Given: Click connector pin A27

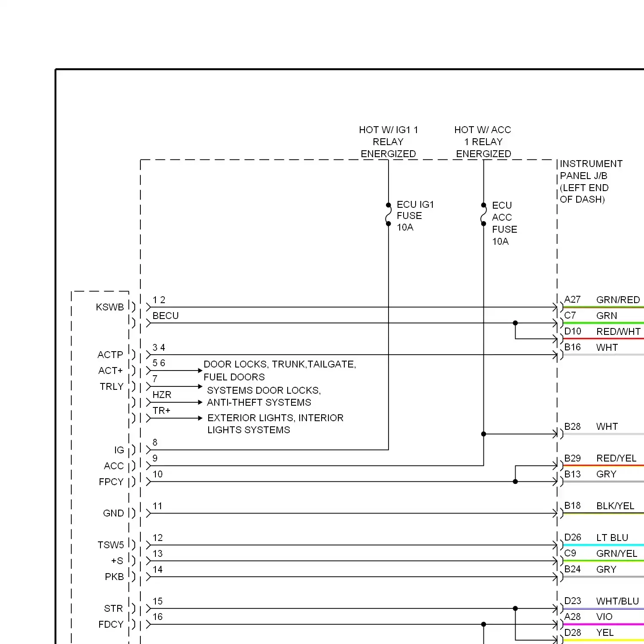Looking at the screenshot, I should click(x=572, y=299).
